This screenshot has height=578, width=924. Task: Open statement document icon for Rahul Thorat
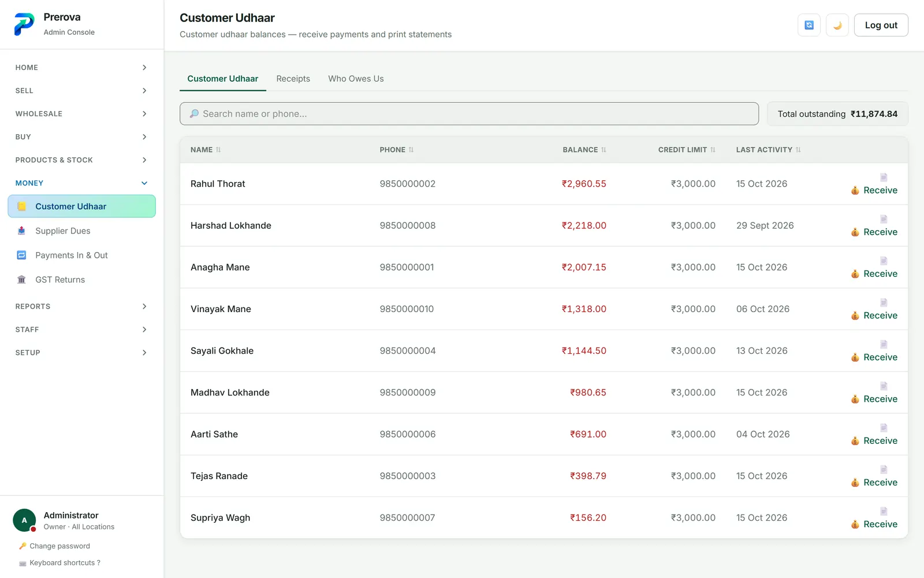[884, 177]
